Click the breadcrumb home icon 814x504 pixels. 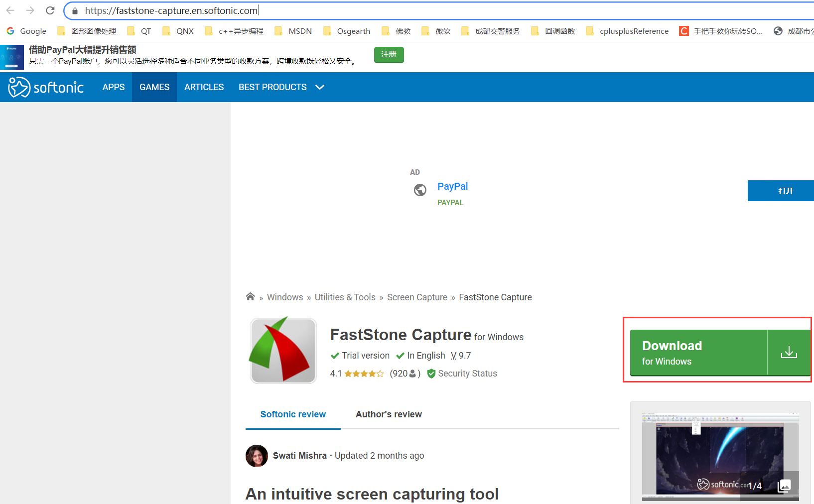click(250, 296)
